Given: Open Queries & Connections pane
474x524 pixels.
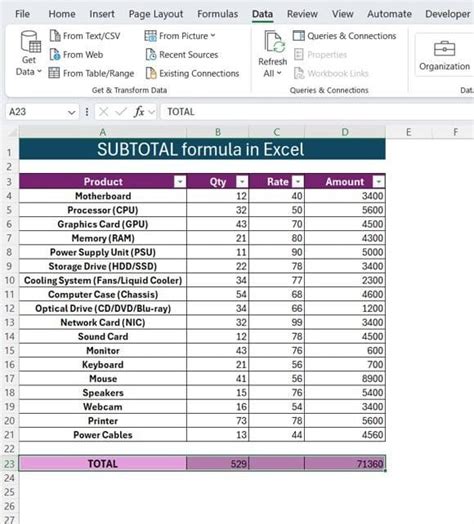Looking at the screenshot, I should [x=345, y=35].
